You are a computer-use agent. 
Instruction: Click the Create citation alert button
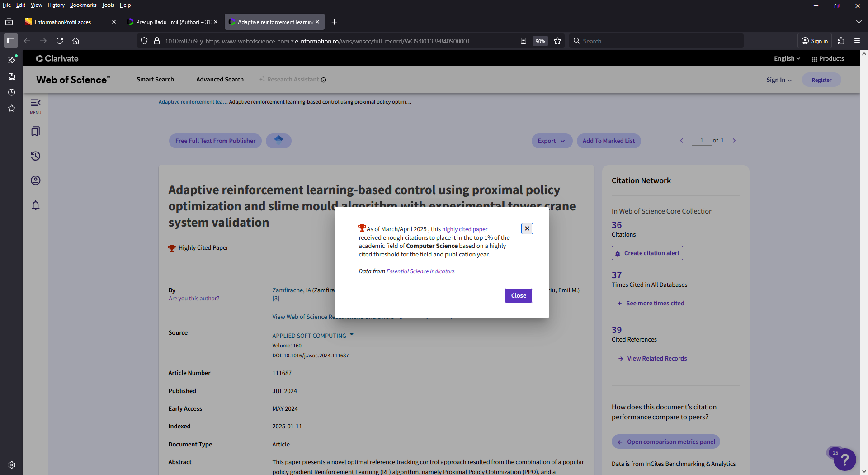click(647, 253)
